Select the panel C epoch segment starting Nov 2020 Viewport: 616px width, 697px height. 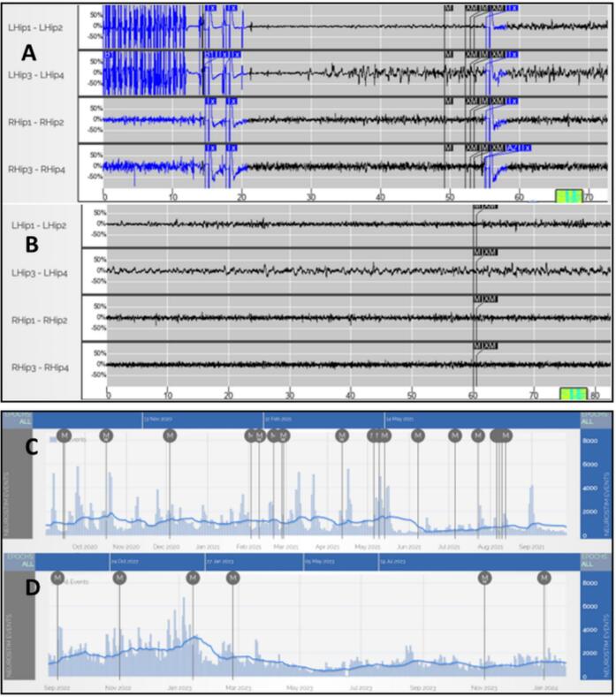tap(202, 420)
